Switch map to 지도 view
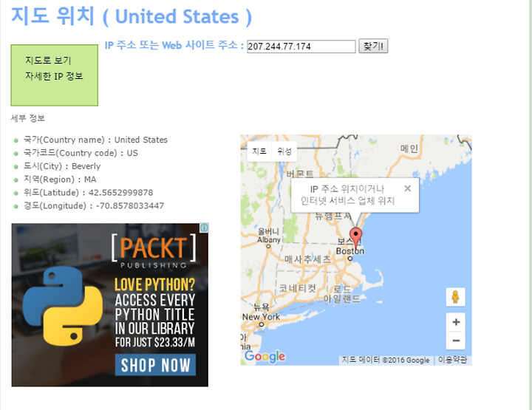 tap(259, 151)
